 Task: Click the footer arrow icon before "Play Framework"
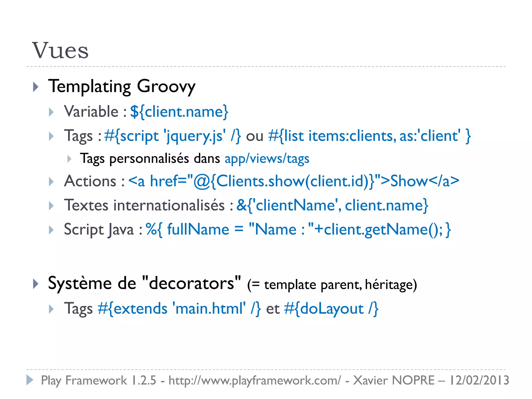30,380
